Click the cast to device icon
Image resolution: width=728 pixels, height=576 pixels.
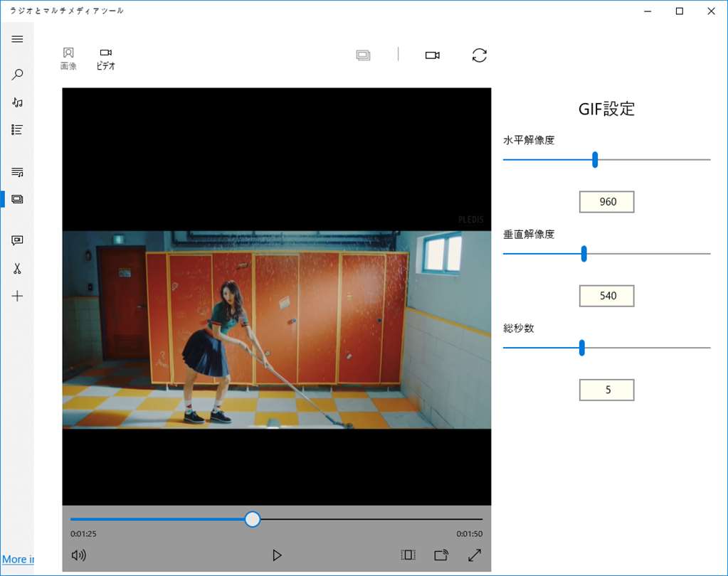point(441,555)
